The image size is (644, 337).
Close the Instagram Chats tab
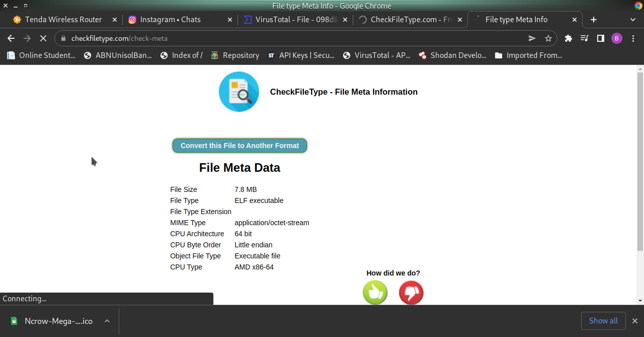[230, 20]
